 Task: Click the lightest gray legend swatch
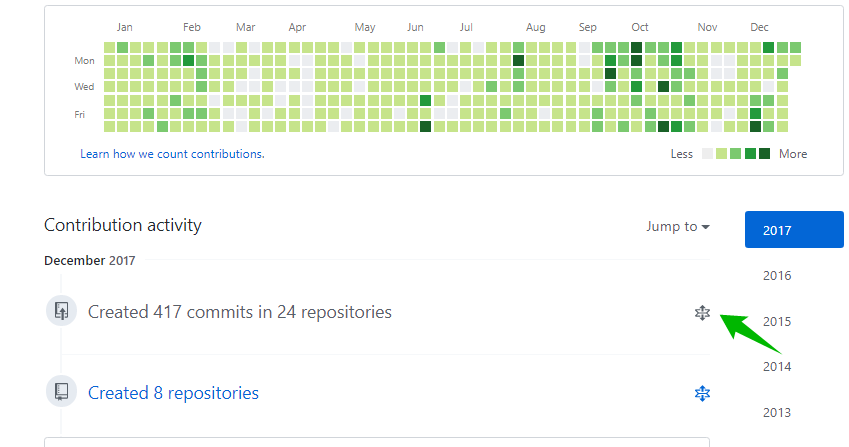pyautogui.click(x=707, y=154)
